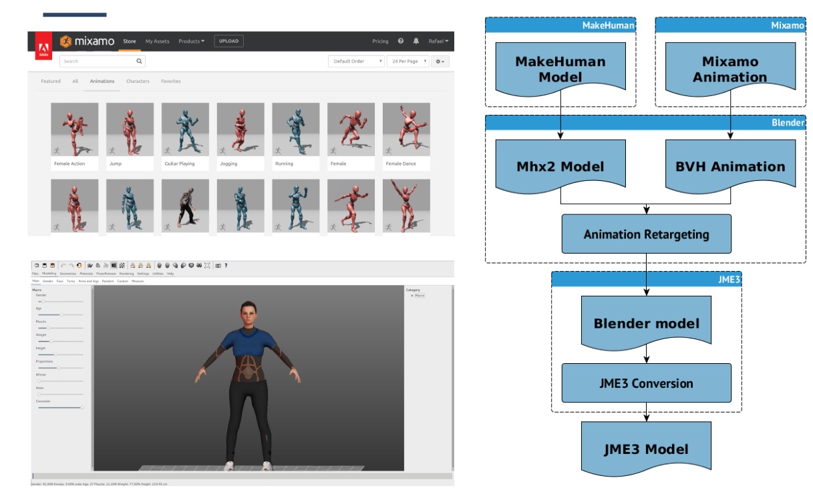This screenshot has width=813, height=504.
Task: Open the Modelling tab in MakeHuman
Action: (x=49, y=274)
